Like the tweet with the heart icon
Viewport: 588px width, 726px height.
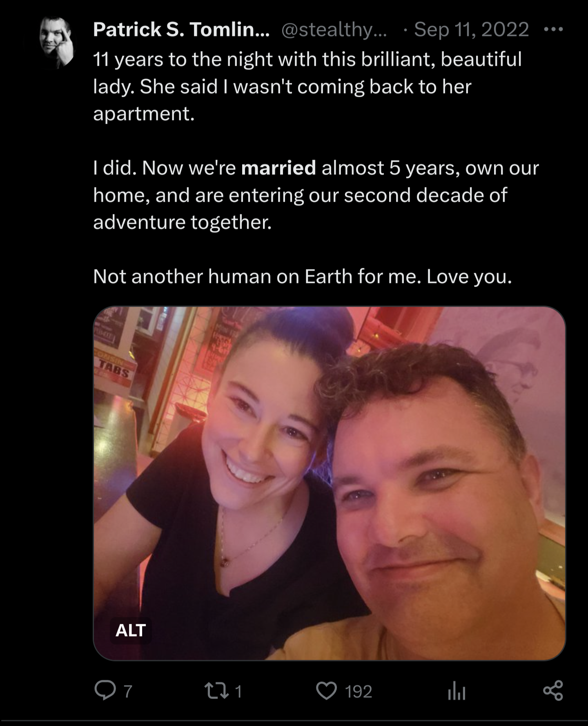pos(327,691)
